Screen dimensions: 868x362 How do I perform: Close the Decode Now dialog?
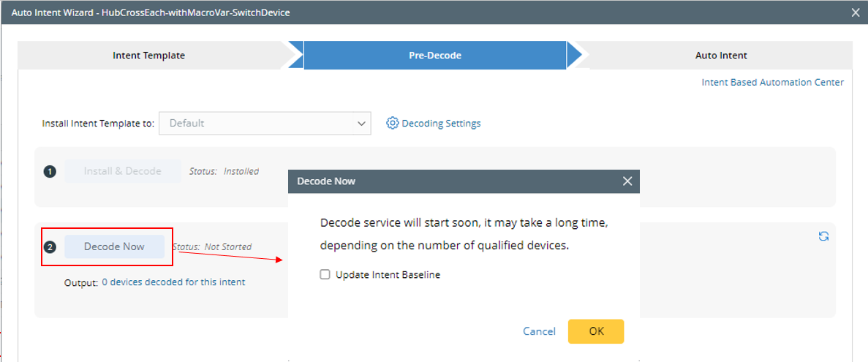coord(627,181)
